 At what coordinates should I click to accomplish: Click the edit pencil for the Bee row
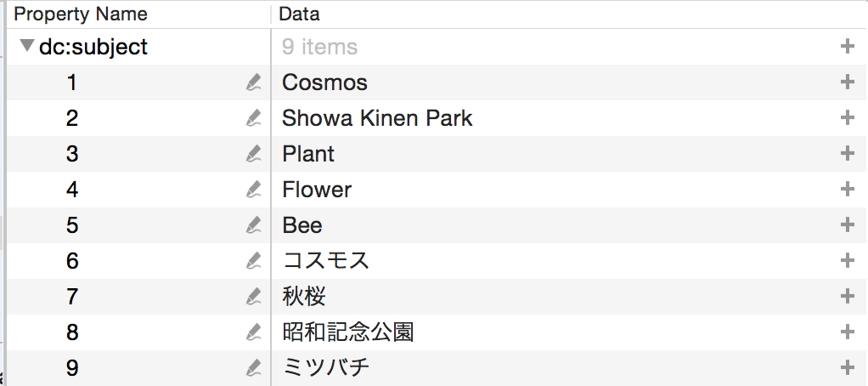[x=253, y=225]
